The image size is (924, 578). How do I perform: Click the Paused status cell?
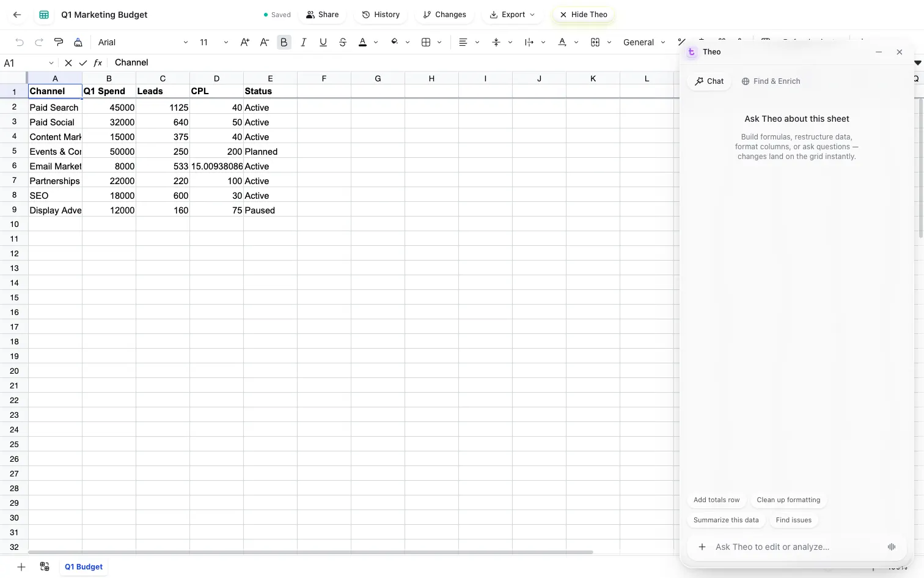tap(270, 210)
